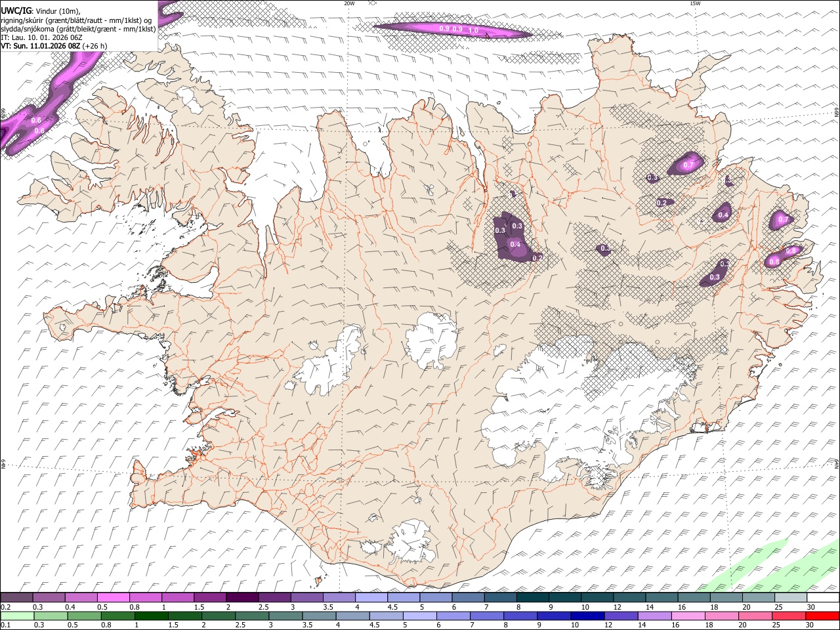Click the 'IT: Lau. 10. 01. 2026 06Z' line
This screenshot has width=840, height=630.
[x=41, y=37]
